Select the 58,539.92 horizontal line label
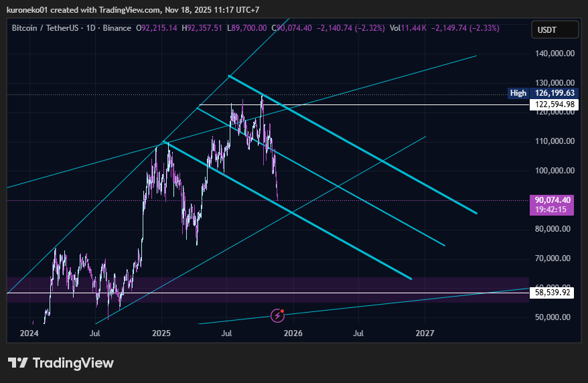Image resolution: width=588 pixels, height=383 pixels. click(552, 293)
